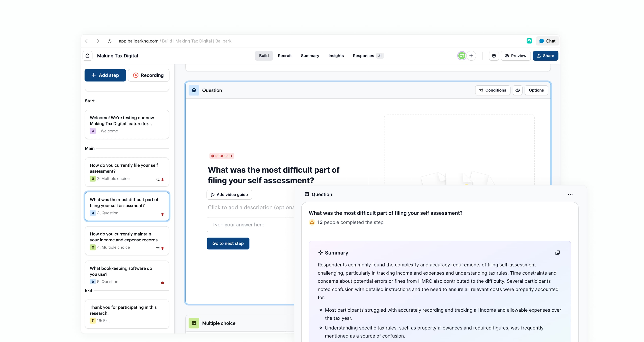Viewport: 644px width, 342px height.
Task: Switch to the Responses tab
Action: (364, 55)
